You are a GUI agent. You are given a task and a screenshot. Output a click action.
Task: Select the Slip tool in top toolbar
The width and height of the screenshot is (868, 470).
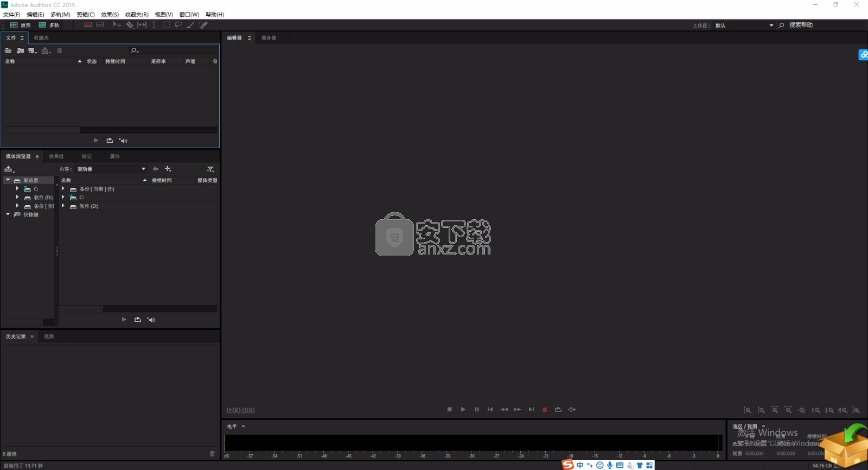tap(142, 25)
